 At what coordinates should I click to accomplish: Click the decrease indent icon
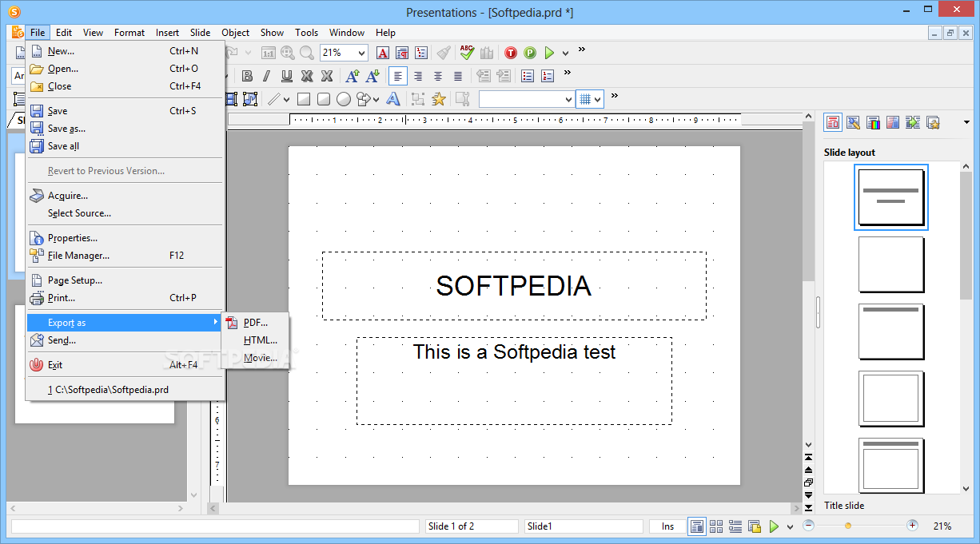pyautogui.click(x=484, y=76)
